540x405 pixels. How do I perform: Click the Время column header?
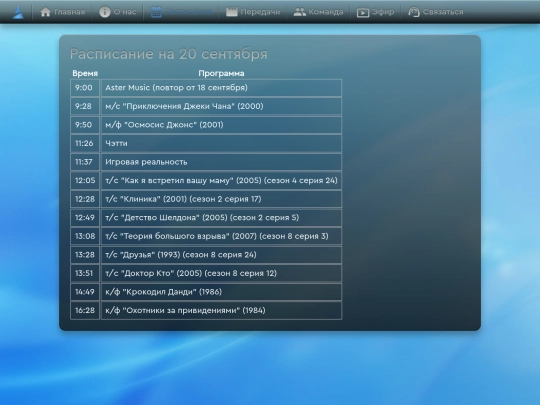pyautogui.click(x=85, y=73)
